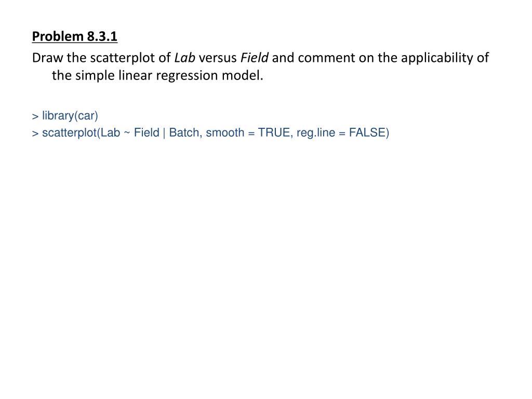Image resolution: width=532 pixels, height=399 pixels.
Task: Click the underlined Problem 8.3.1 heading
Action: click(75, 36)
